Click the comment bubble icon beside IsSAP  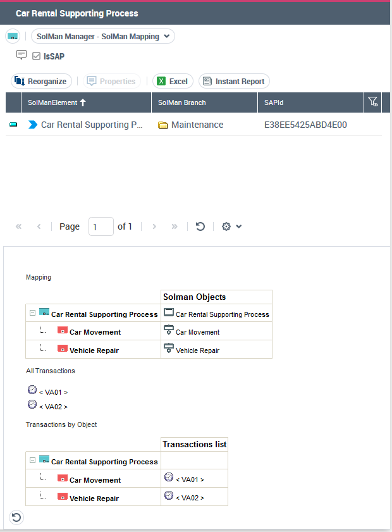pyautogui.click(x=21, y=55)
